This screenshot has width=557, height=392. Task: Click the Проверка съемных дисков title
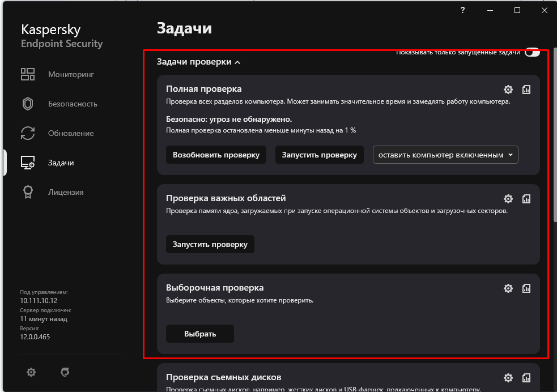click(224, 377)
